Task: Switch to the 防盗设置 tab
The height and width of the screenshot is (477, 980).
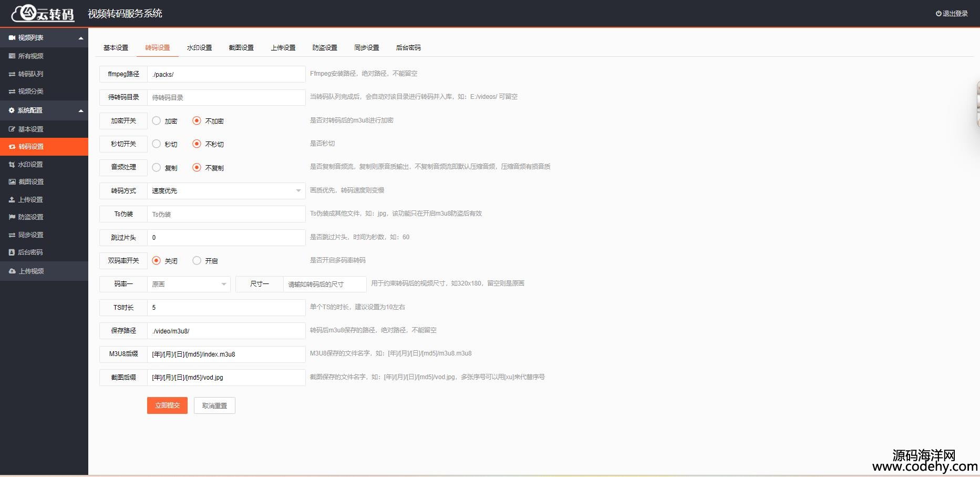Action: tap(325, 48)
